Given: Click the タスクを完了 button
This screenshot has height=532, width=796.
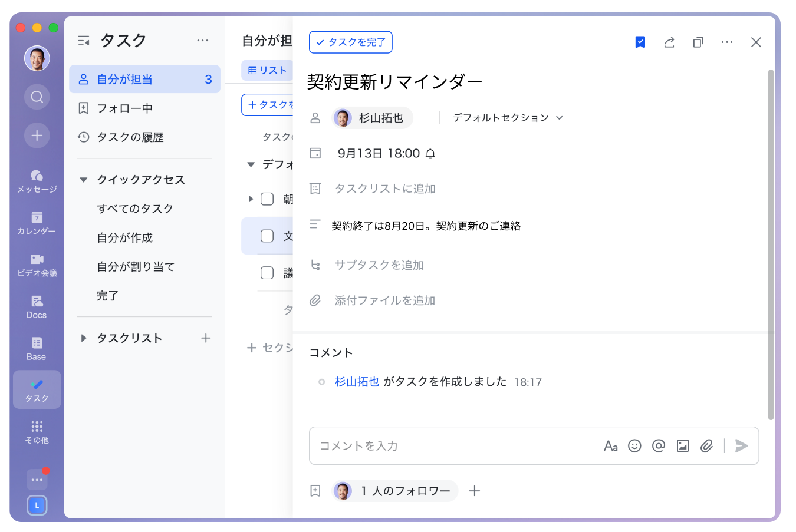Looking at the screenshot, I should point(351,42).
